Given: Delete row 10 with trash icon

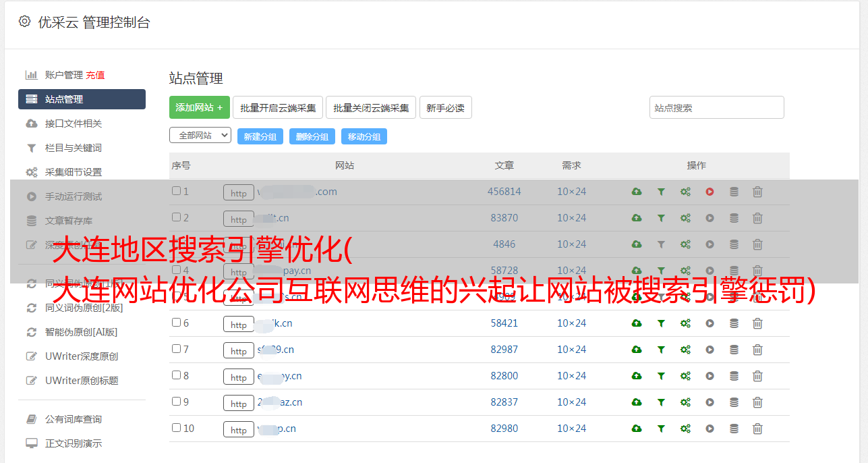Looking at the screenshot, I should 757,429.
